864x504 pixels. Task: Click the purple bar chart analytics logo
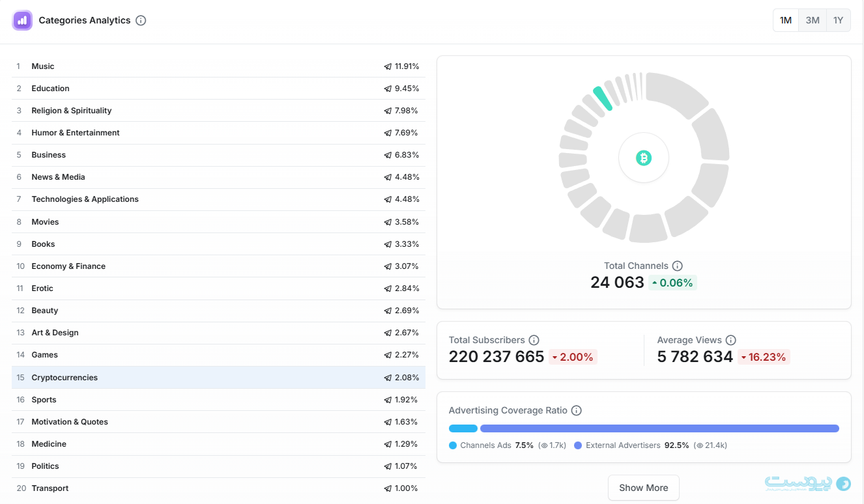(x=22, y=20)
